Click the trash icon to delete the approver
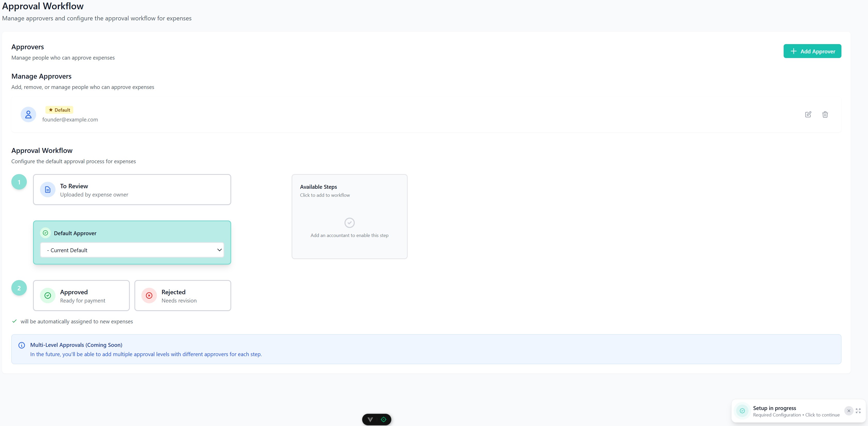Viewport: 868px width, 426px height. [x=825, y=114]
